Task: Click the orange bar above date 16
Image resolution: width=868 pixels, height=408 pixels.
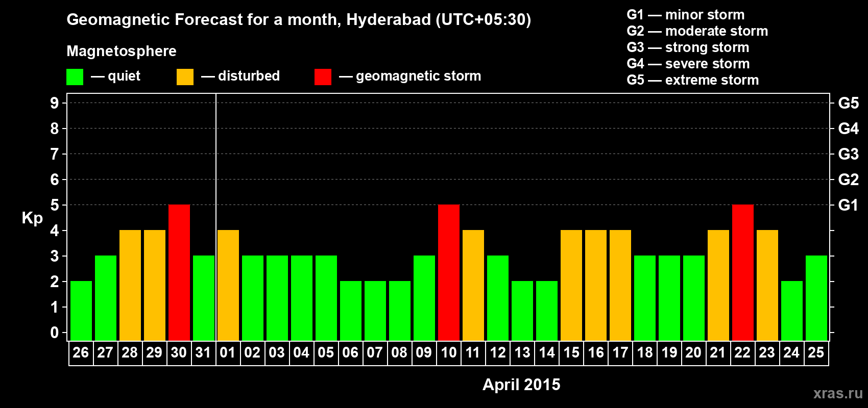Action: (x=596, y=286)
